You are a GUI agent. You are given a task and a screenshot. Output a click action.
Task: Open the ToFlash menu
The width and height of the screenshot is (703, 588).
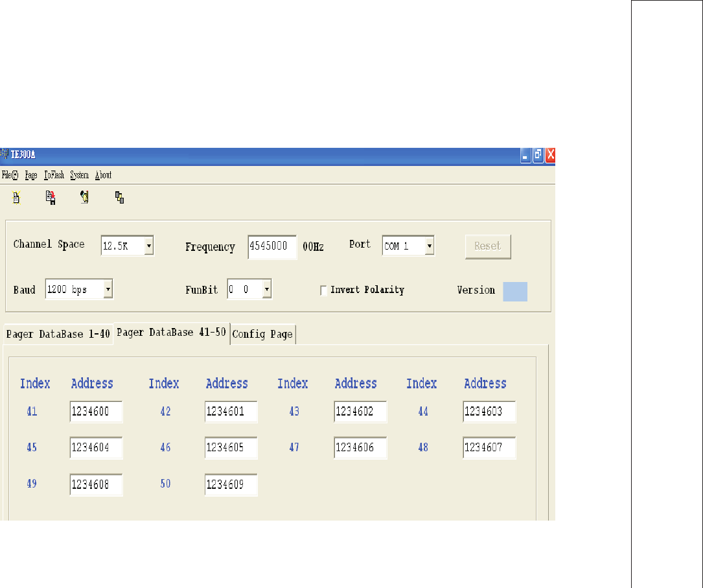pos(54,175)
